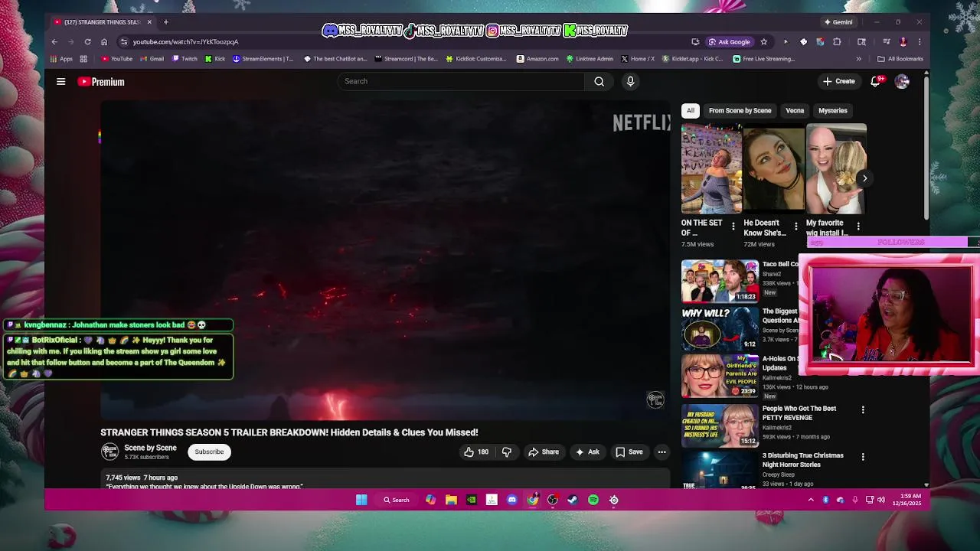Open Chrome extensions puzzle icon
The width and height of the screenshot is (980, 551).
coord(837,42)
